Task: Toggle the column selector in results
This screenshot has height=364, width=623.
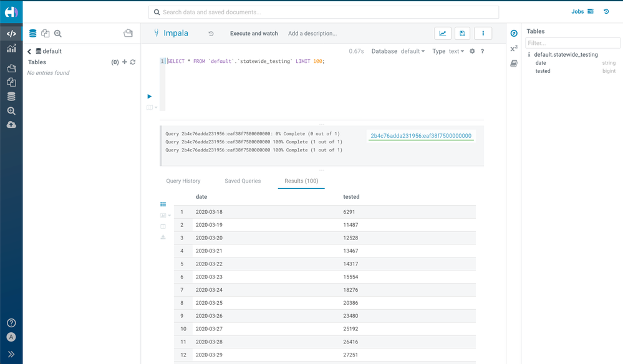Action: (x=163, y=226)
